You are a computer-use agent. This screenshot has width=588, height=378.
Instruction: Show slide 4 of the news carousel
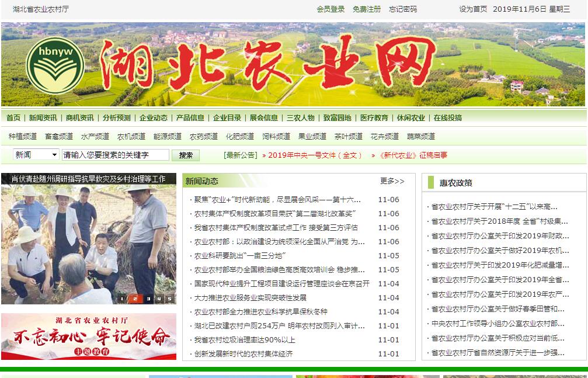click(158, 299)
